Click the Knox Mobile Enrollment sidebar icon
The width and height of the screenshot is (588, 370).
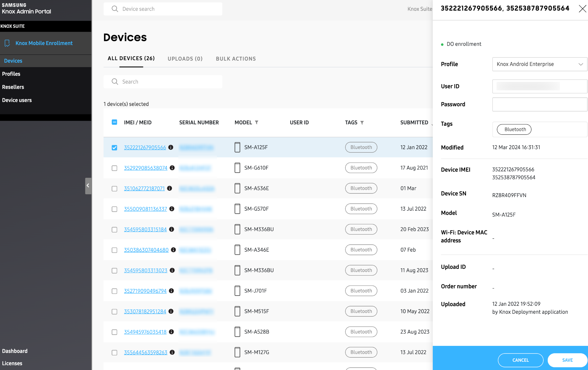point(7,43)
